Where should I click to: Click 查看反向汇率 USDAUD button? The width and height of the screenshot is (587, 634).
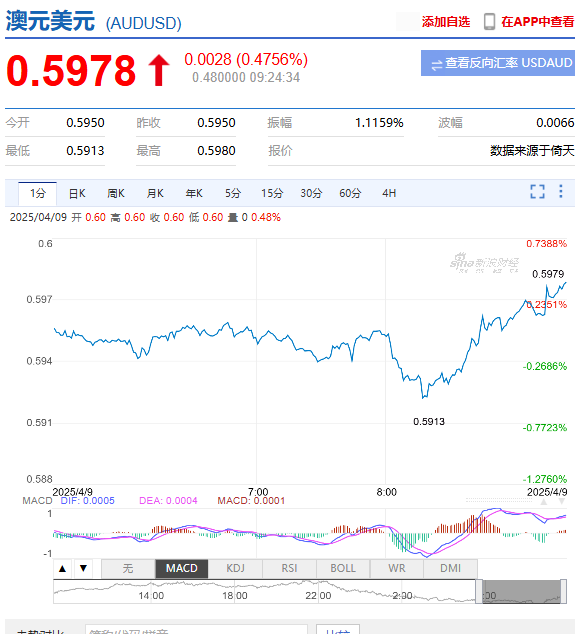tap(498, 63)
